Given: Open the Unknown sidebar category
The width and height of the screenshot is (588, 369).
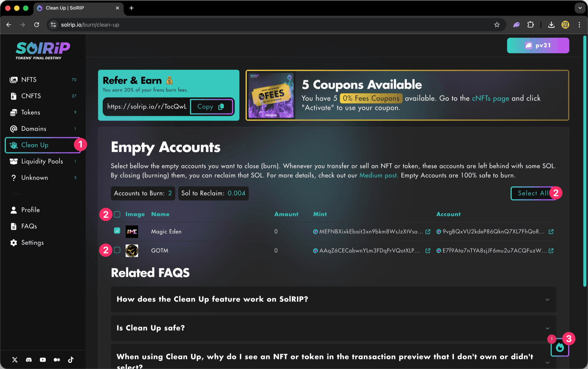Looking at the screenshot, I should [43, 178].
